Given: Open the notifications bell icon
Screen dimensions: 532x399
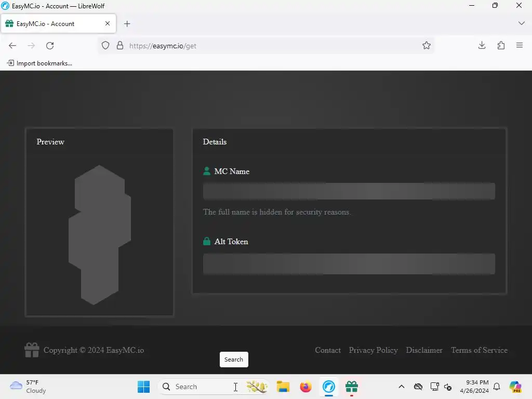Looking at the screenshot, I should click(497, 387).
